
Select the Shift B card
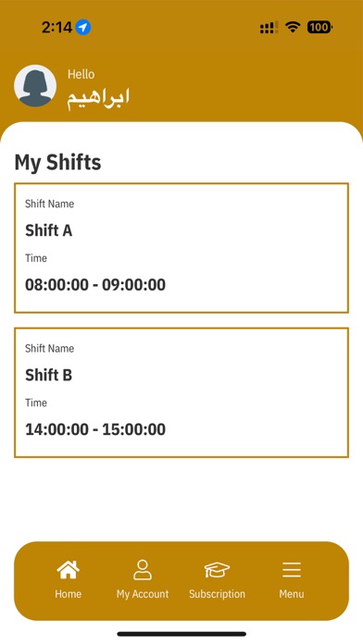[x=181, y=392]
